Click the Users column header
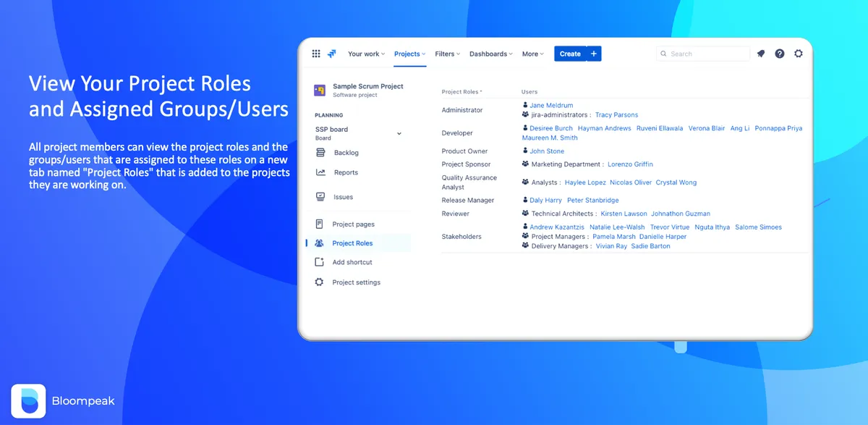868x425 pixels. (529, 92)
